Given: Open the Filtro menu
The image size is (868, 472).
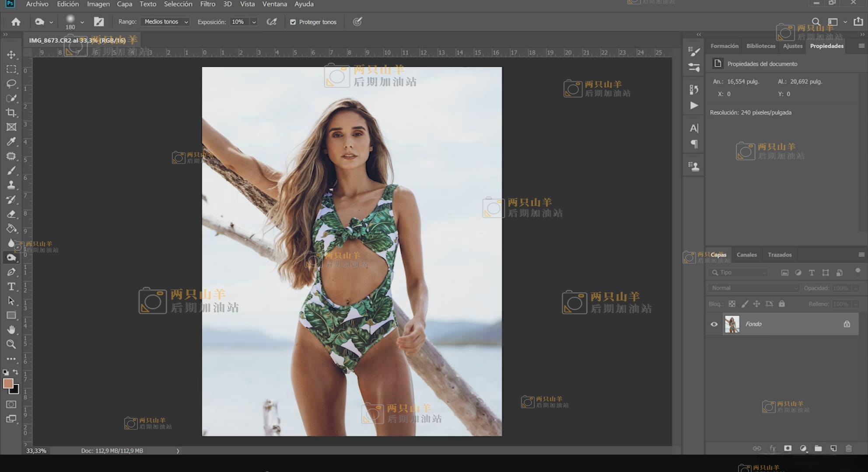Looking at the screenshot, I should [x=207, y=4].
